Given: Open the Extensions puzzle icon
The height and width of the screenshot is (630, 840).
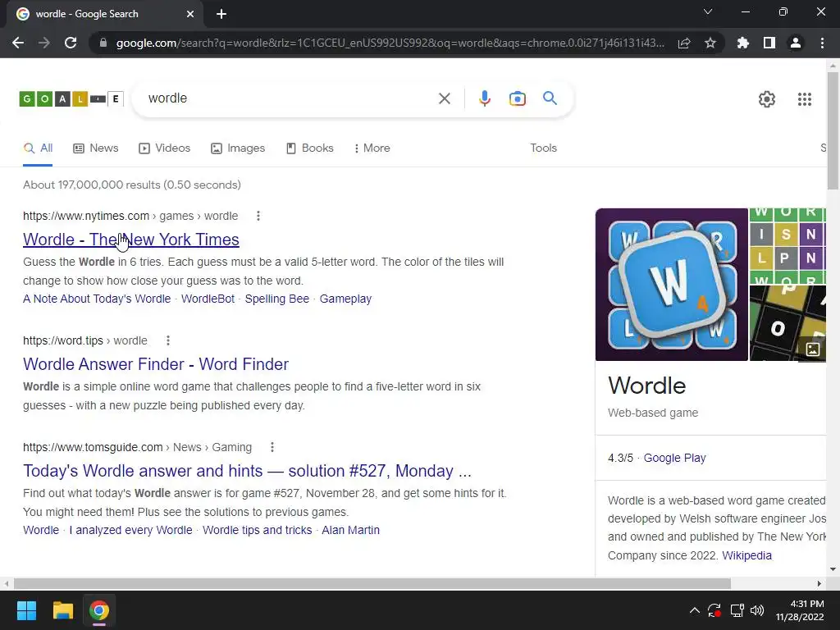Looking at the screenshot, I should [742, 43].
